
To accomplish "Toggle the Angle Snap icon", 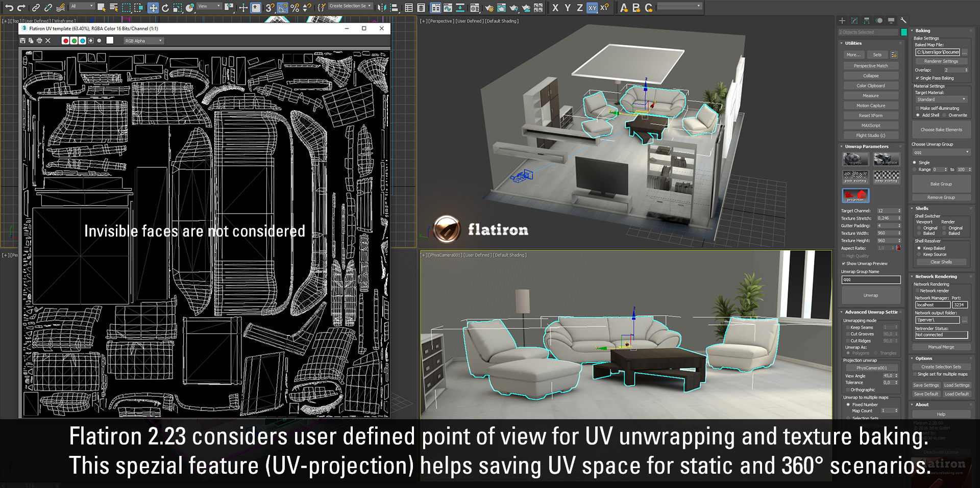I will [x=282, y=8].
